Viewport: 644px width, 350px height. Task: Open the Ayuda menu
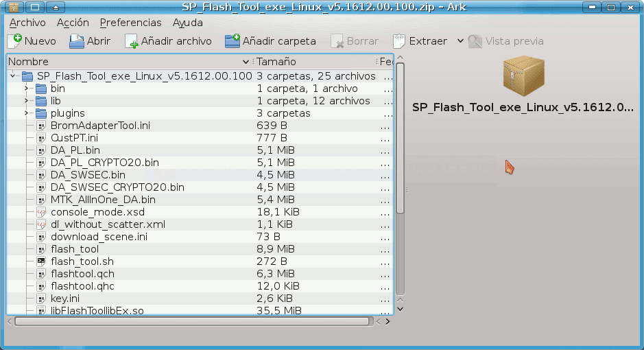tap(188, 23)
